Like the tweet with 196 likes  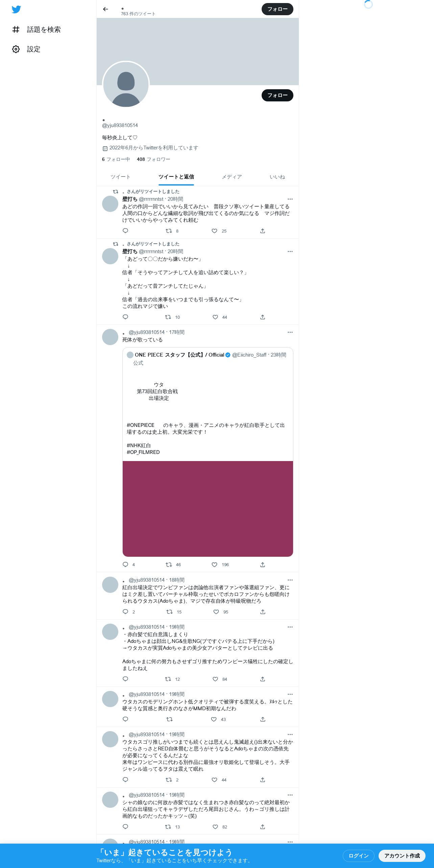pyautogui.click(x=214, y=564)
